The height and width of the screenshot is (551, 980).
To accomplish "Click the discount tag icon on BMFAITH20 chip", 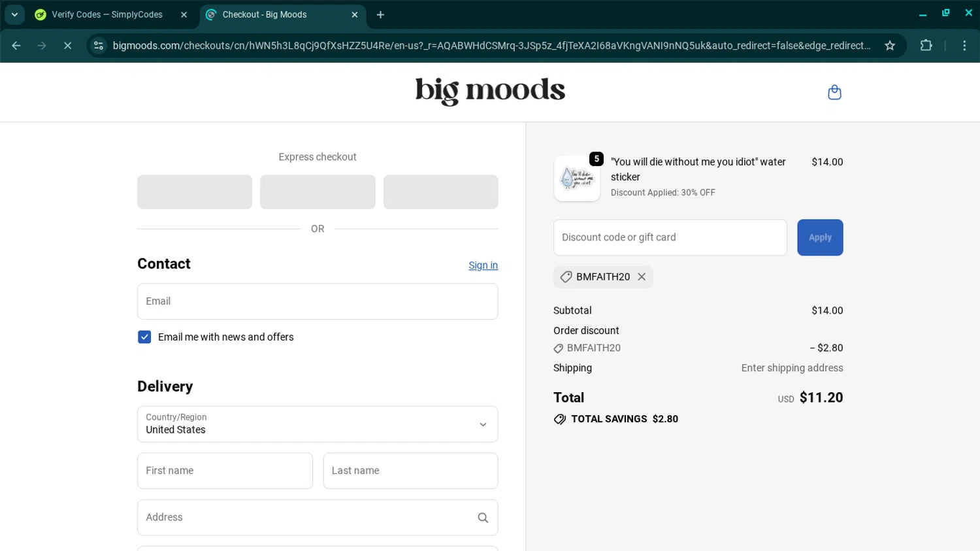I will pos(566,276).
